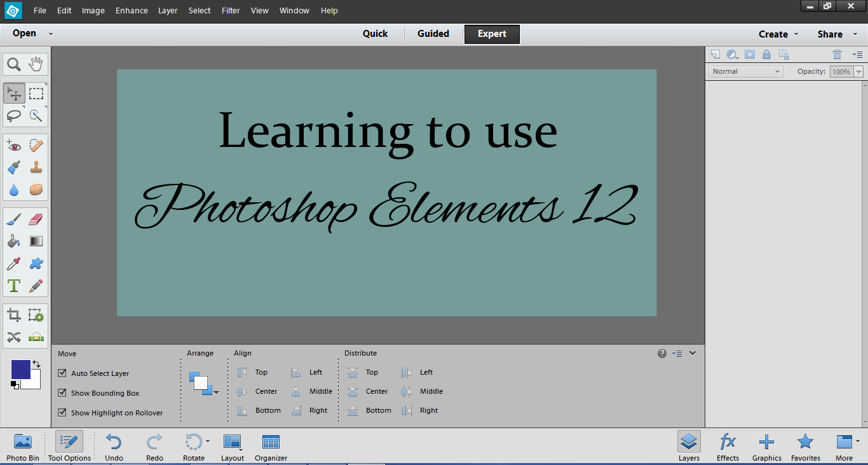This screenshot has height=465, width=868.
Task: Select the Type tool
Action: coord(14,286)
